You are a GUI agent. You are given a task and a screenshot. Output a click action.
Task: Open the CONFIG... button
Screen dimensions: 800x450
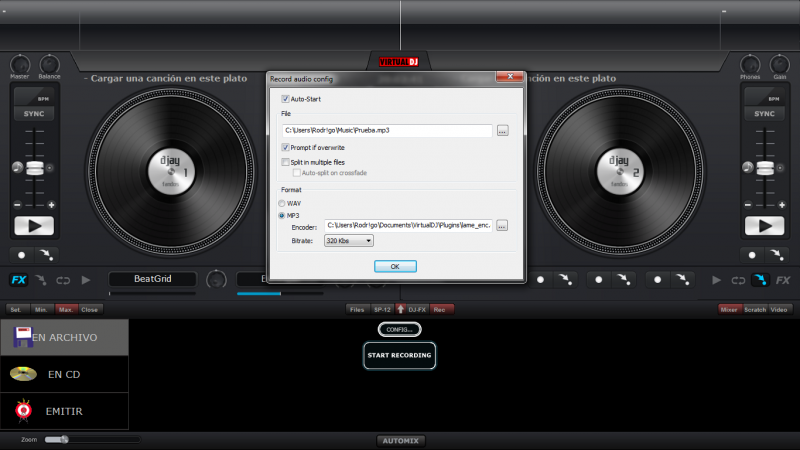[399, 330]
